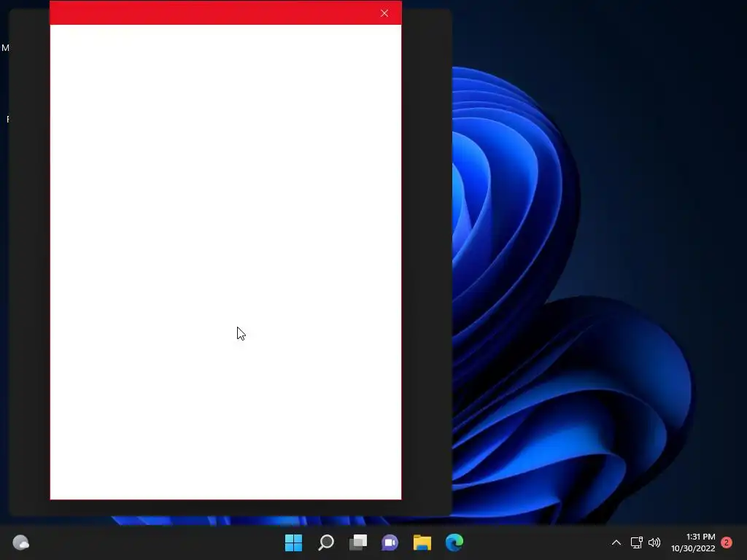
Task: Open the weather widget icon
Action: click(20, 542)
